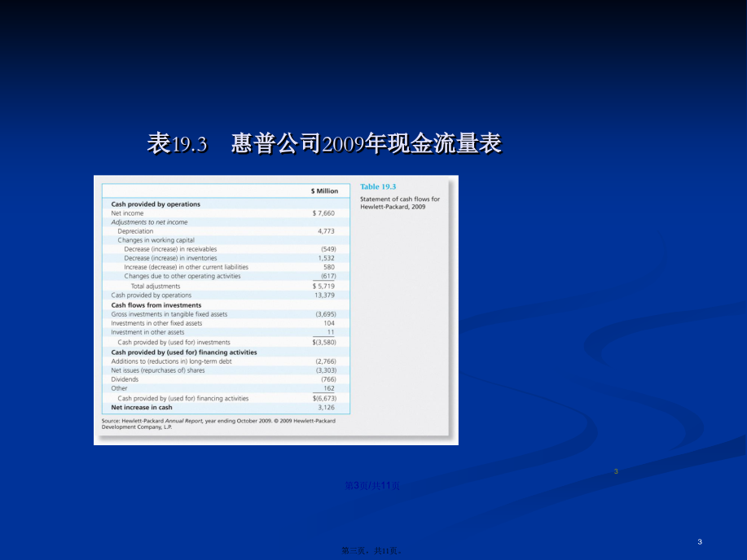Click "Changes due to other operating activities"
This screenshot has height=560, width=747.
click(182, 277)
